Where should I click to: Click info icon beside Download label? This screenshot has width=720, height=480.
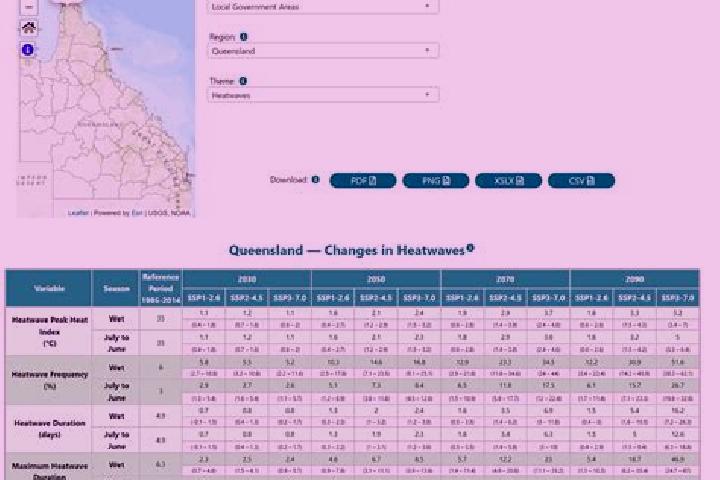[315, 180]
